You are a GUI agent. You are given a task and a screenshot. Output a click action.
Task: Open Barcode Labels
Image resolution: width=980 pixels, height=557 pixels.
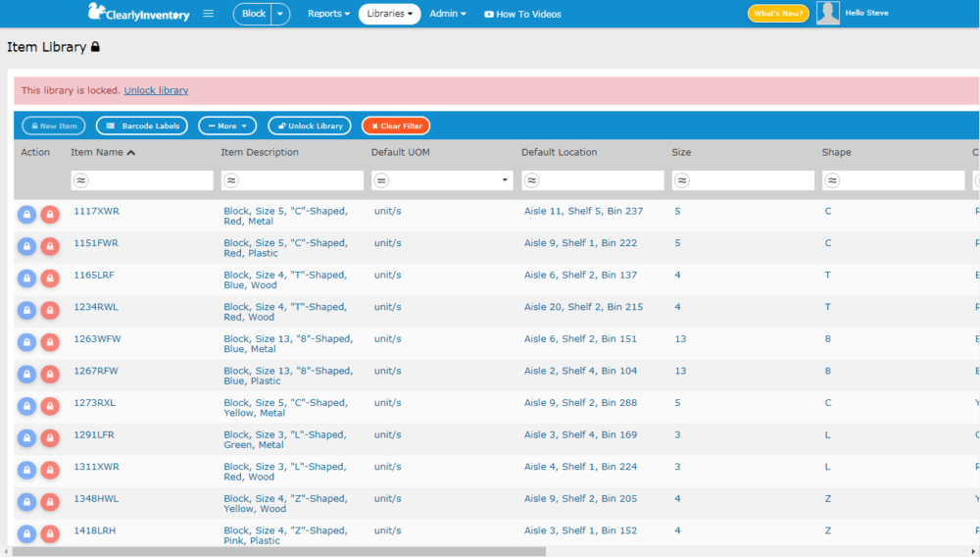click(x=142, y=126)
